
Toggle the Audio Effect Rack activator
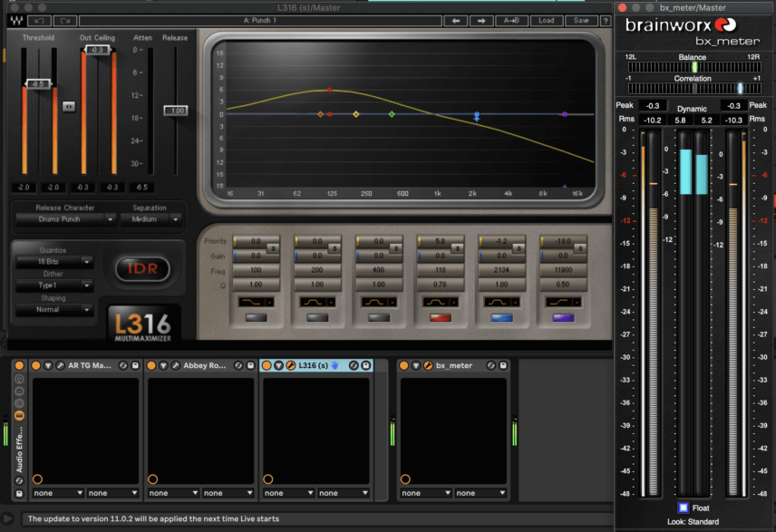click(x=19, y=366)
